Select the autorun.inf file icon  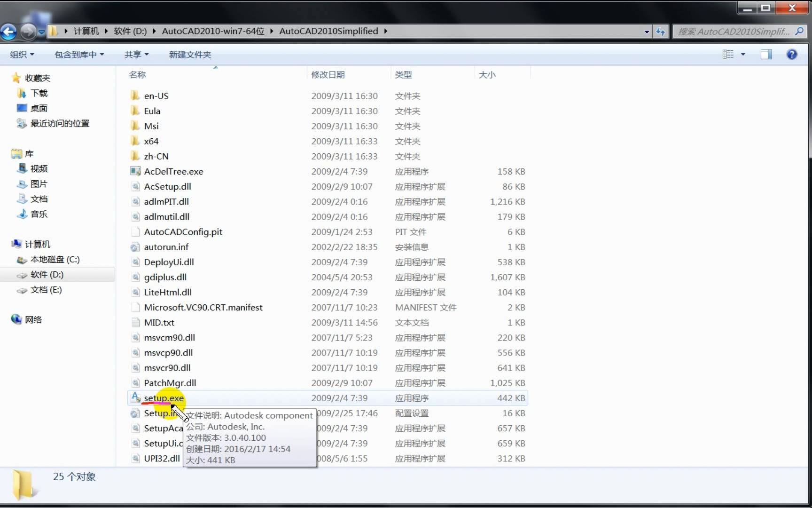[x=135, y=247]
